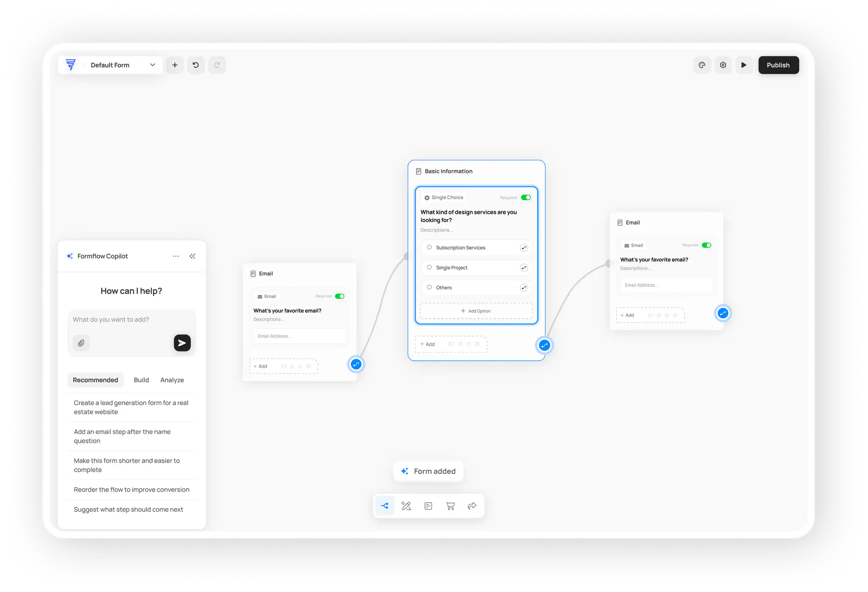Toggle Required switch on Single Choice question
The image size is (868, 592).
(526, 197)
